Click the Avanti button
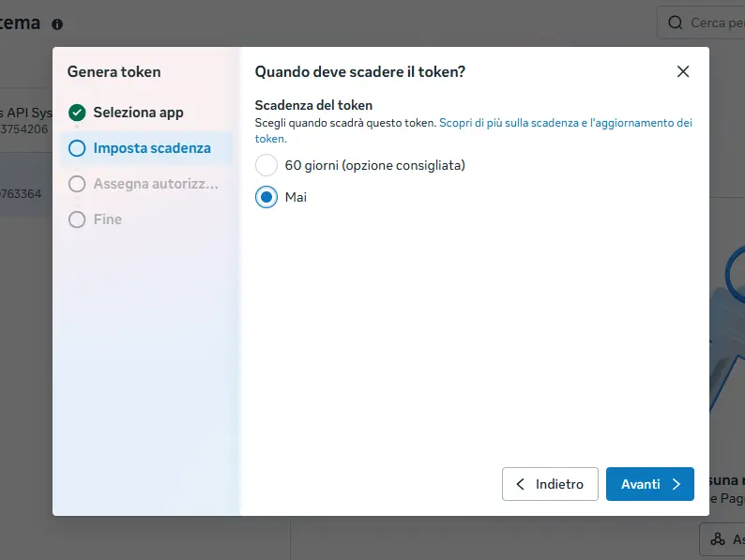This screenshot has width=745, height=560. click(650, 484)
